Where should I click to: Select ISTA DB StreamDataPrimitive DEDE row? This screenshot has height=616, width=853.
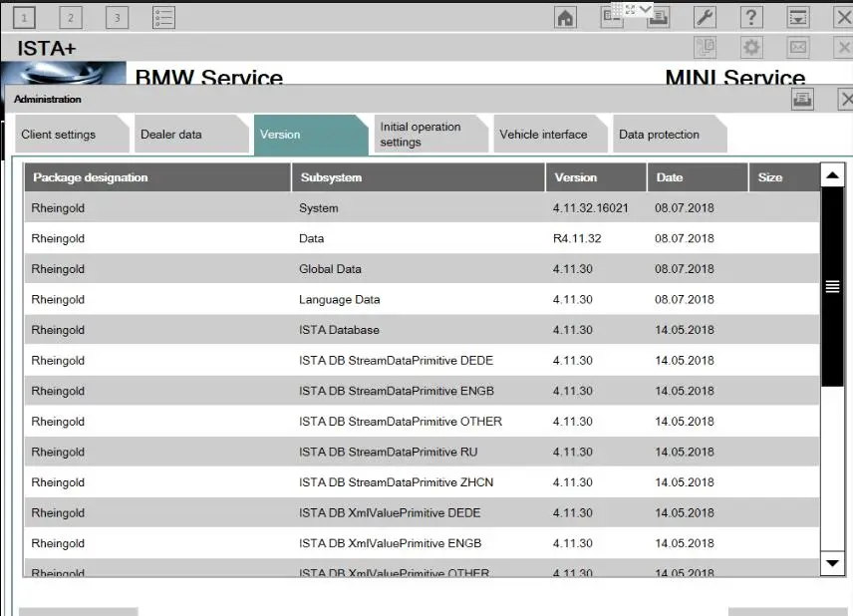pyautogui.click(x=422, y=360)
